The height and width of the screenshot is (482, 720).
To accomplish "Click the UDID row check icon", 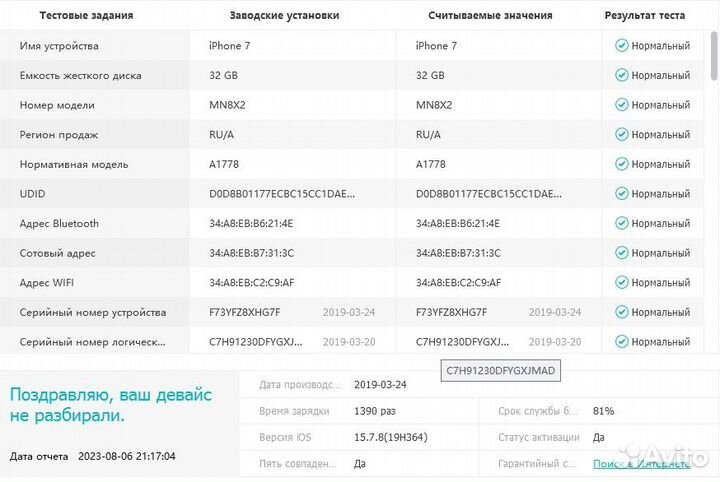I will pyautogui.click(x=621, y=194).
